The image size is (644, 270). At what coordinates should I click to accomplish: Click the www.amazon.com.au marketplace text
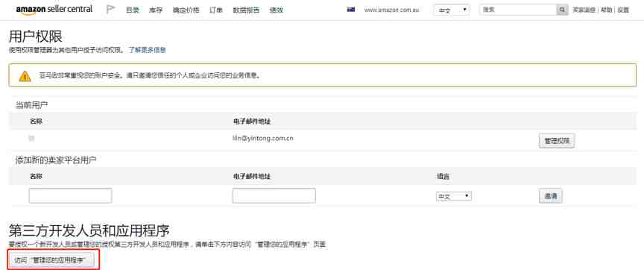coord(391,10)
